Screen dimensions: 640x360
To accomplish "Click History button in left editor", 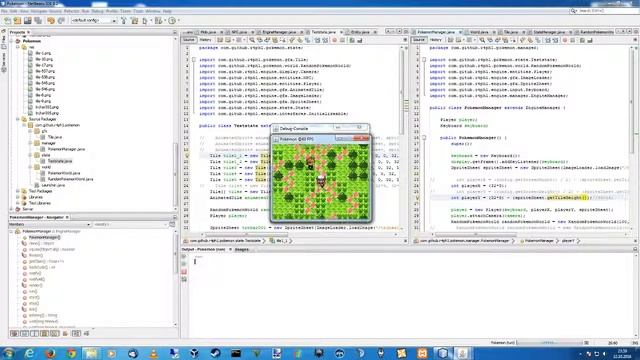I will (205, 40).
